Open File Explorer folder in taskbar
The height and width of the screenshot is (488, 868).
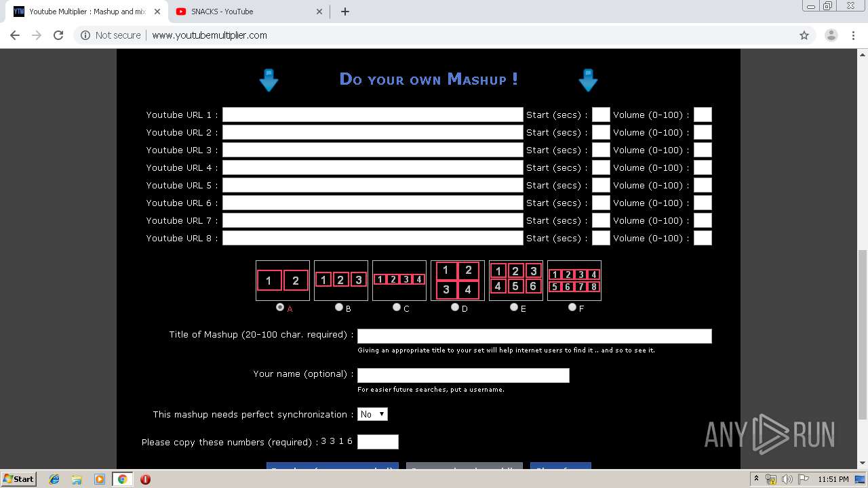pos(77,479)
